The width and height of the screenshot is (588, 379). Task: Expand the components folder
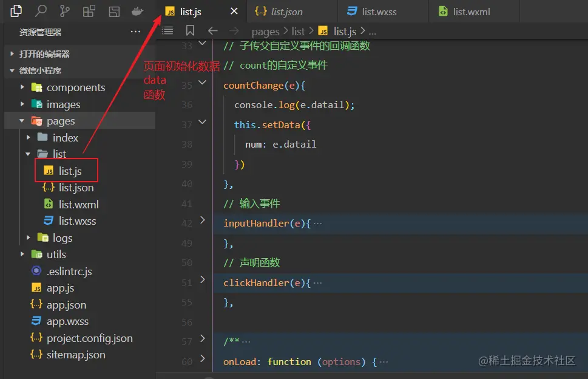79,87
